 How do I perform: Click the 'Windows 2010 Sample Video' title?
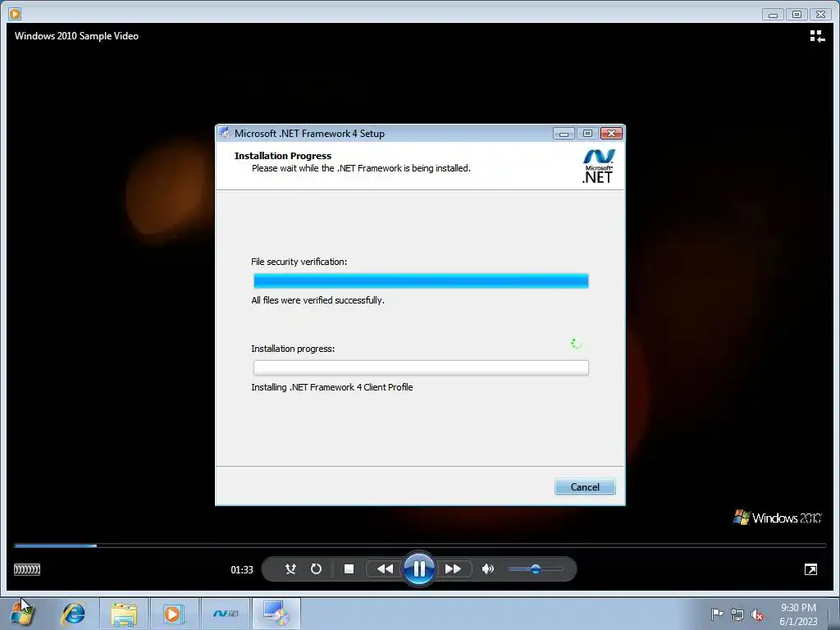pyautogui.click(x=76, y=36)
